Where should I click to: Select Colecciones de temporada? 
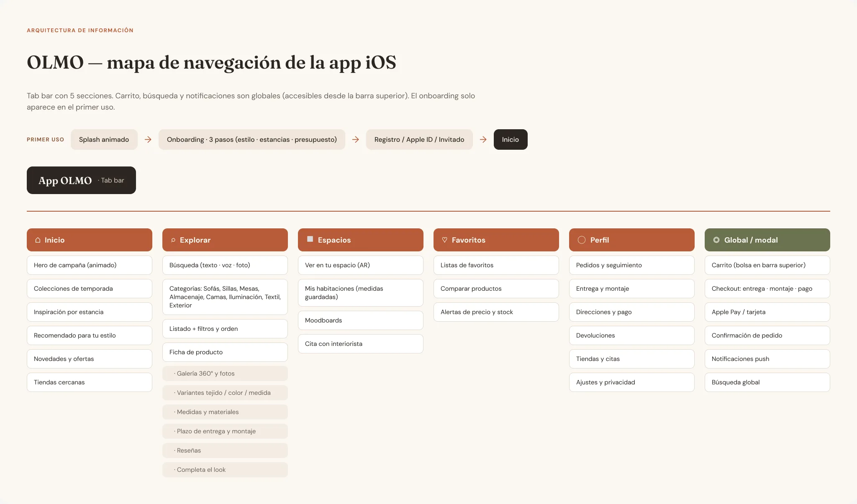click(90, 289)
